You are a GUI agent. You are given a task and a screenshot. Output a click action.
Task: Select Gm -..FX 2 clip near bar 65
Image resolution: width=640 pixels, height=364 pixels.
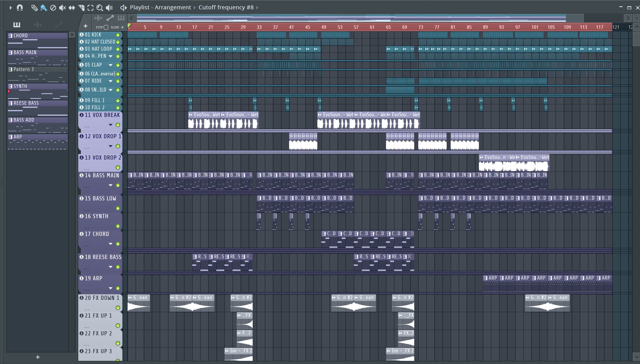point(400,354)
